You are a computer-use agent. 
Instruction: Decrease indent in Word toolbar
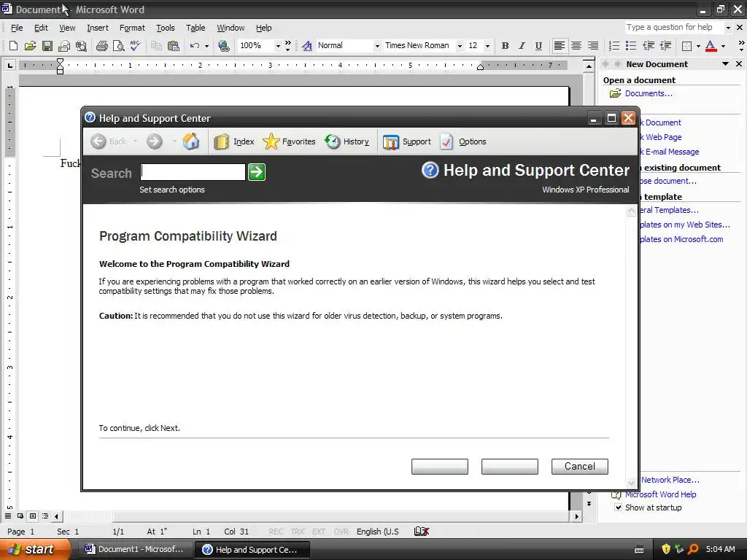click(648, 46)
